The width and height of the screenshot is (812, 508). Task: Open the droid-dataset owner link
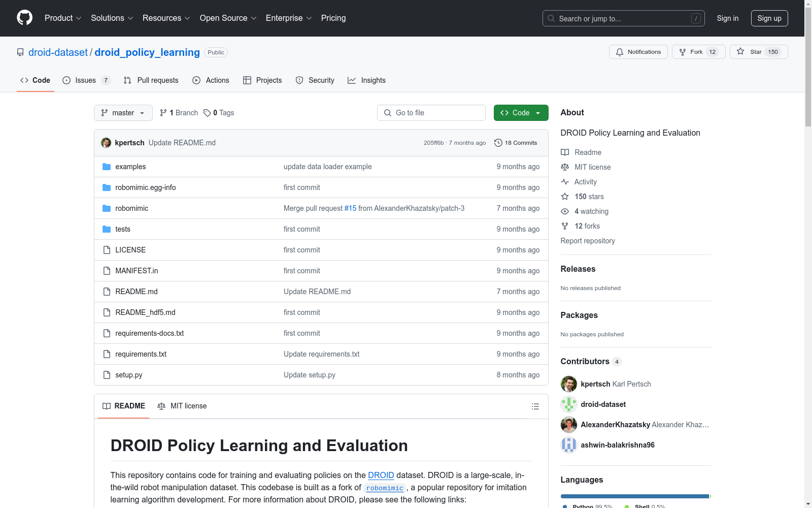click(x=58, y=52)
